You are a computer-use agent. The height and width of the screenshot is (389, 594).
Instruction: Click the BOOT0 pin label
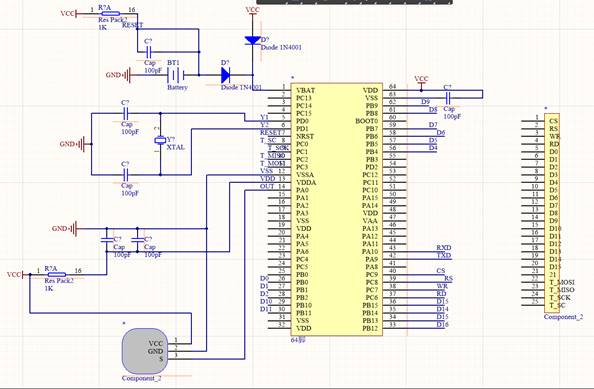click(x=366, y=121)
